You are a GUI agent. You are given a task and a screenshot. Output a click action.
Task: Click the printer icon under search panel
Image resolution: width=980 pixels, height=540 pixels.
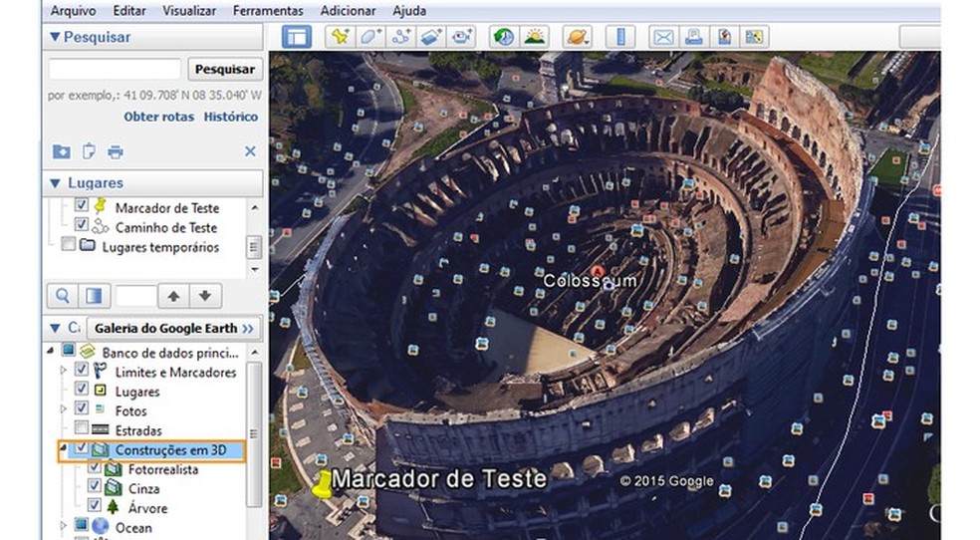(x=116, y=151)
